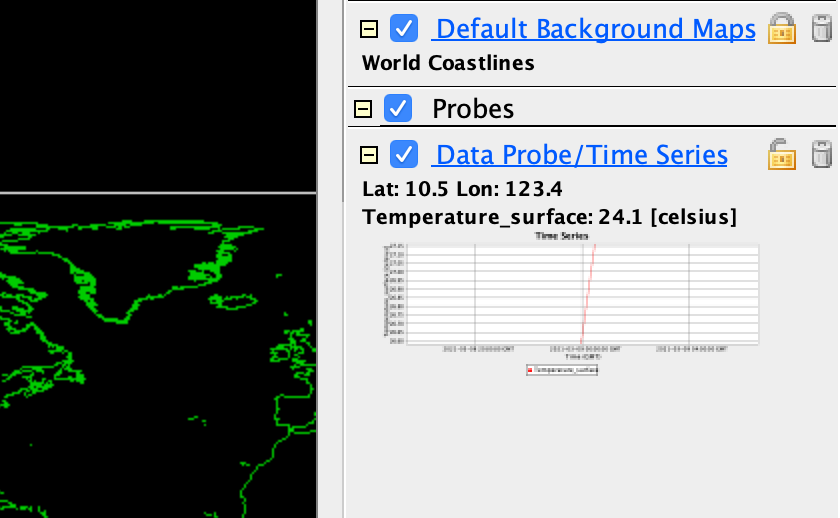Click the Time Series chart thumbnail
Viewport: 840px width, 518px height.
point(567,300)
